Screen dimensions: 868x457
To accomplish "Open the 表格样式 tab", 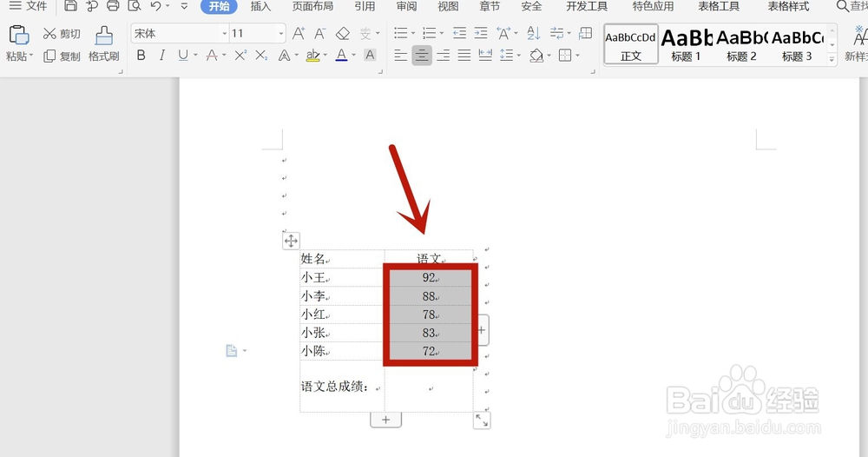I will (x=788, y=7).
